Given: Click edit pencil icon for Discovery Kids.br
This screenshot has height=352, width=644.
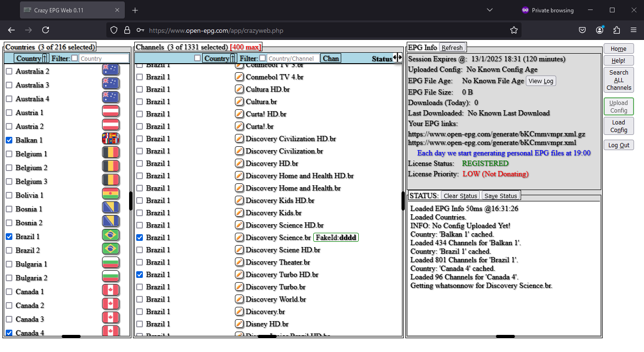Looking at the screenshot, I should point(240,213).
